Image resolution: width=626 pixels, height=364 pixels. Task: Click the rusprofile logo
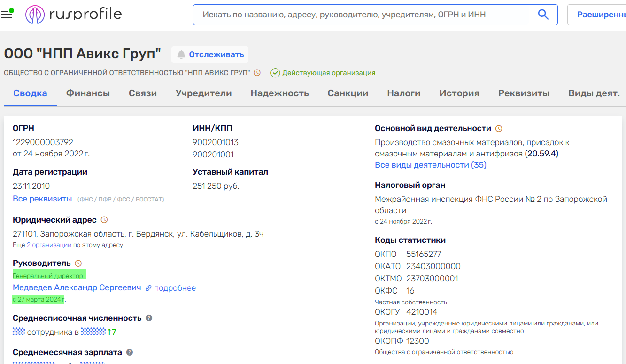coord(74,15)
